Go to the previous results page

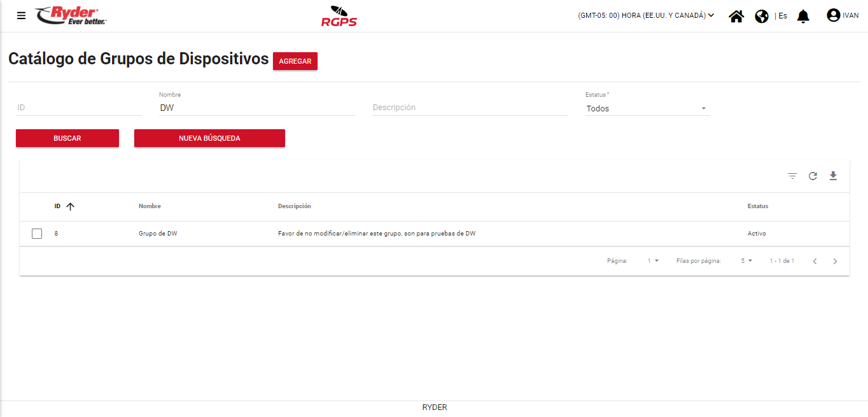tap(815, 261)
